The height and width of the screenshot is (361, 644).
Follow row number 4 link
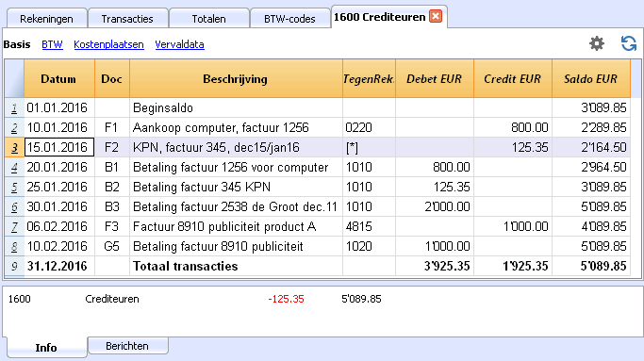[x=14, y=167]
